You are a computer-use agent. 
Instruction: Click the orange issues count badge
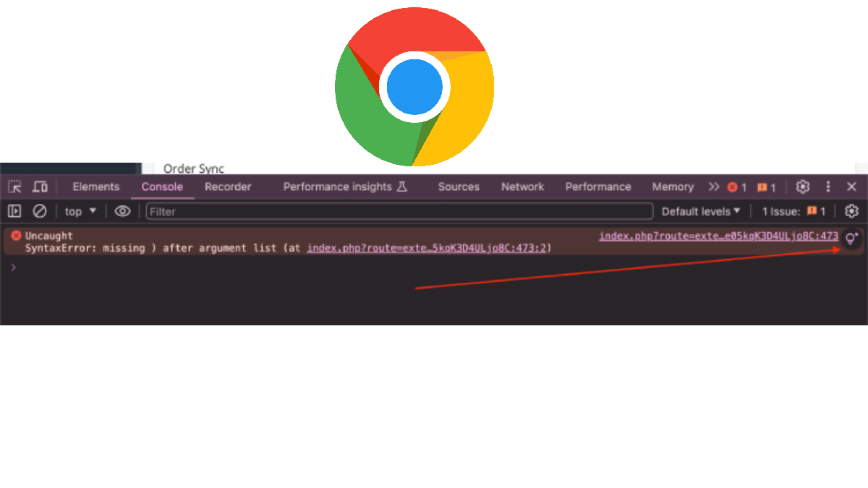coord(766,187)
